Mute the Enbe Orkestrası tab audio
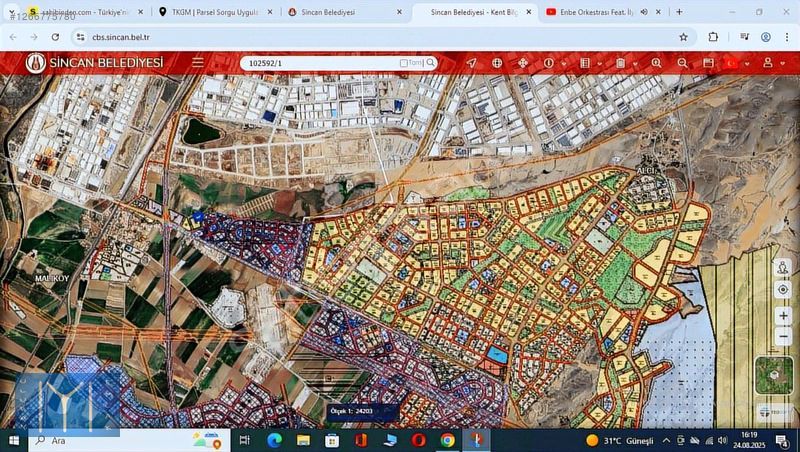 point(643,12)
